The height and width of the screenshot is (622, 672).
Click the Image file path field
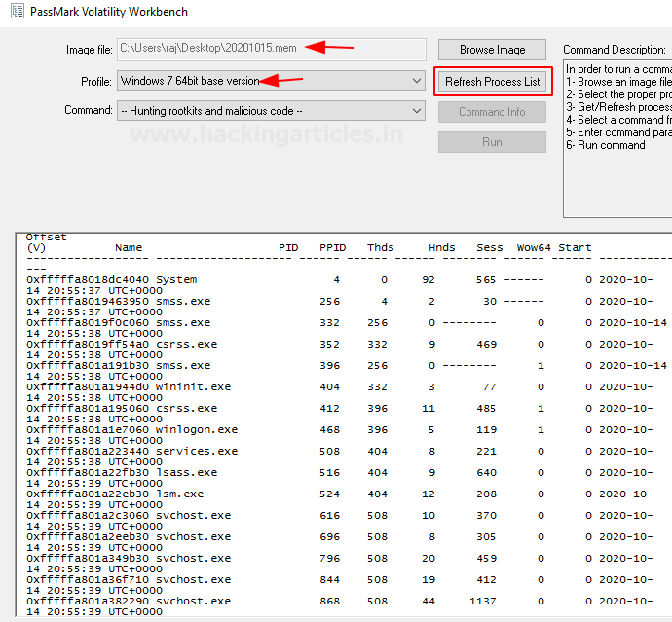[271, 49]
